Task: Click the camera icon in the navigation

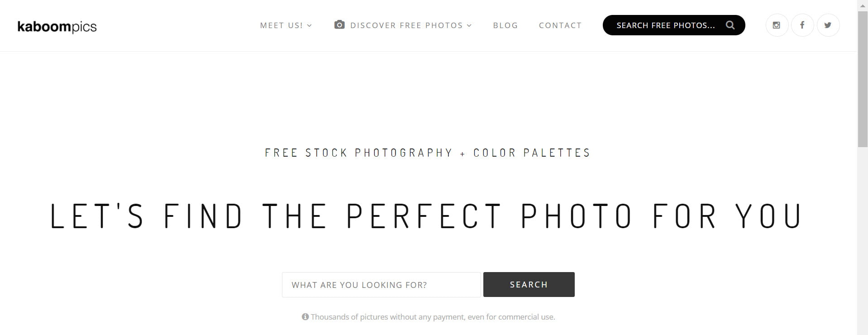Action: pyautogui.click(x=339, y=25)
